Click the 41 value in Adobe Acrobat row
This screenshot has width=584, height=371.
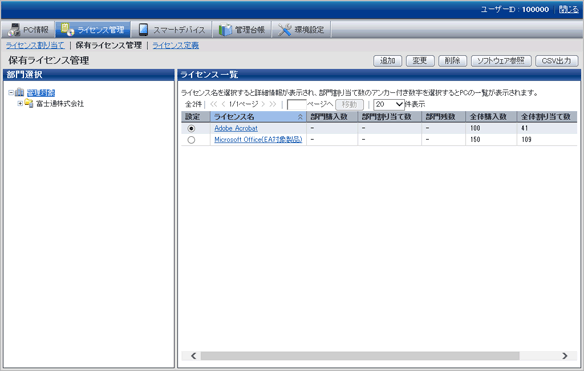[525, 128]
